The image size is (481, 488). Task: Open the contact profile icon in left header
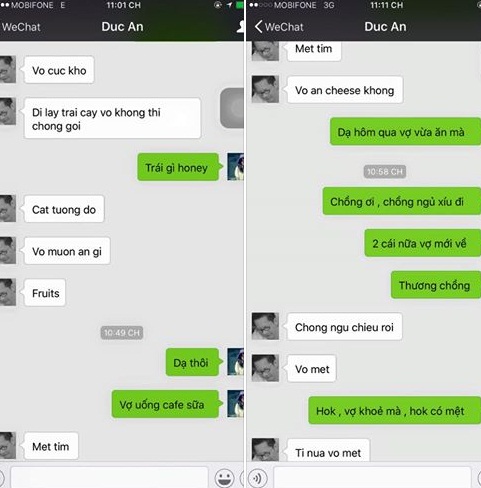pos(240,27)
